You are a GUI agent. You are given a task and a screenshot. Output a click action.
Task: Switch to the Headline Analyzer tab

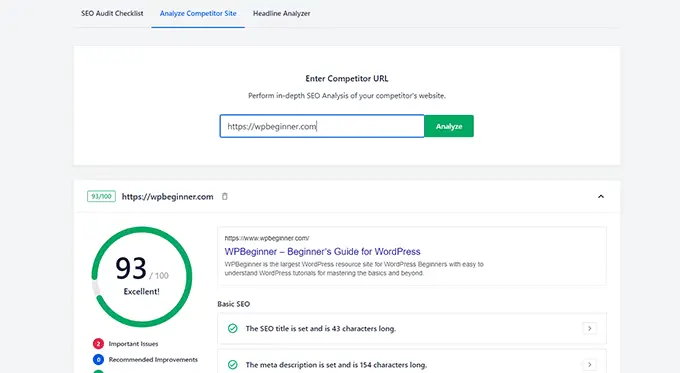pos(281,13)
